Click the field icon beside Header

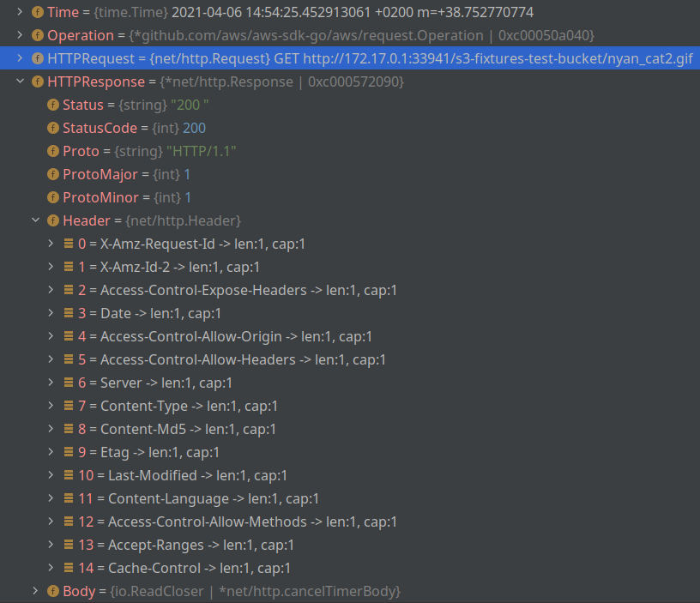(53, 220)
